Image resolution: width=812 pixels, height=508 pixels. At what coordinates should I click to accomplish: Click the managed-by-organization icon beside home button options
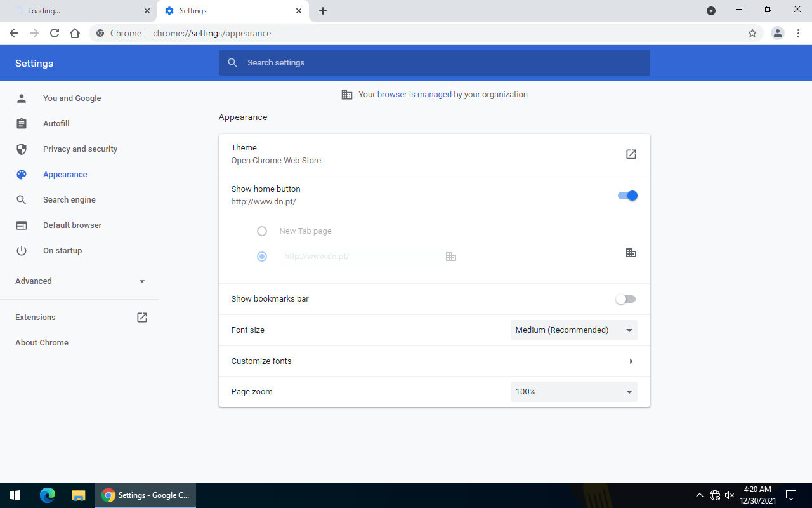[631, 253]
